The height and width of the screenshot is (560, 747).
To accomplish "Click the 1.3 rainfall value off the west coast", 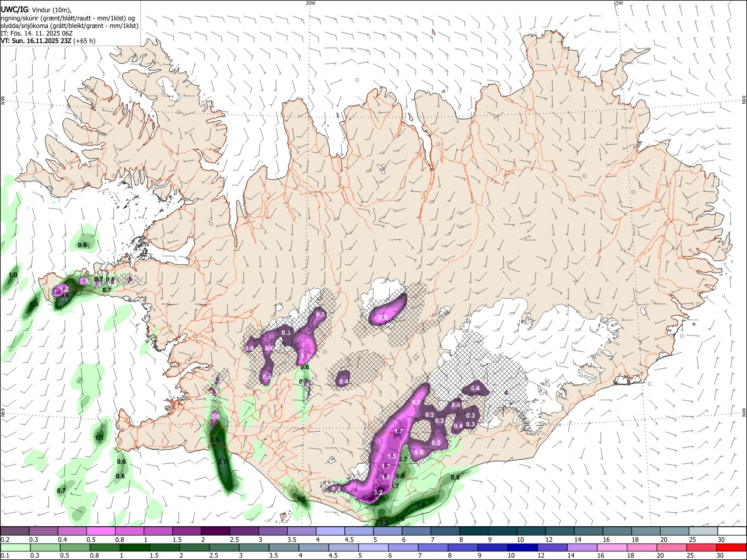I will click(x=34, y=304).
